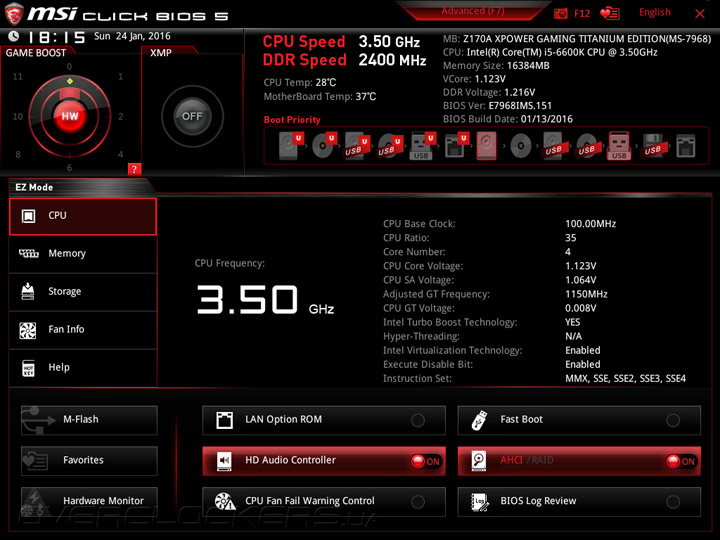This screenshot has width=720, height=540.
Task: Open the M-Flash utility
Action: (89, 420)
